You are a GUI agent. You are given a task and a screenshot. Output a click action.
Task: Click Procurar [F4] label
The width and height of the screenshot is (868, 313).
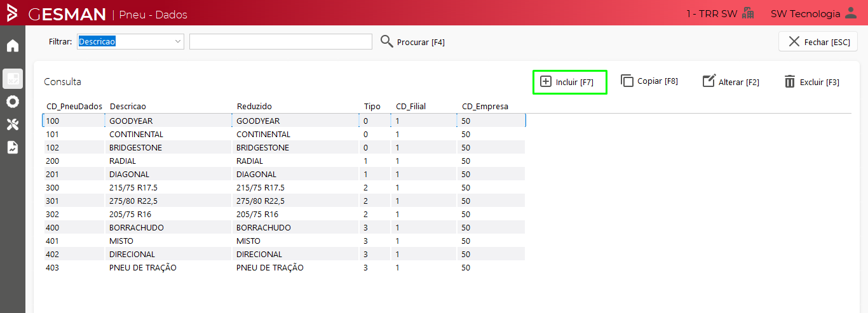(x=421, y=43)
